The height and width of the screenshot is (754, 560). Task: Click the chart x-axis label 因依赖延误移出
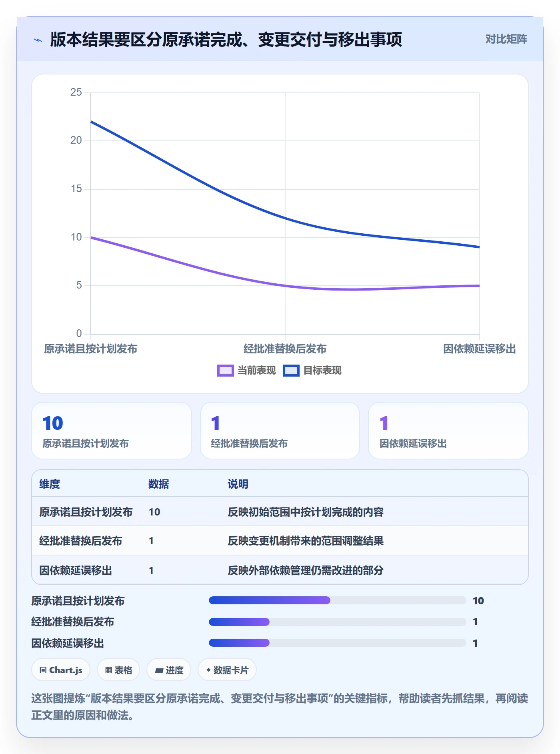click(x=479, y=349)
